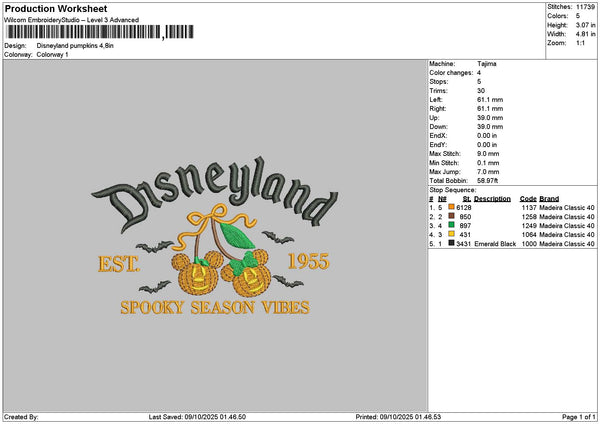Click the Color changes value 4
This screenshot has width=600, height=424.
[x=479, y=73]
